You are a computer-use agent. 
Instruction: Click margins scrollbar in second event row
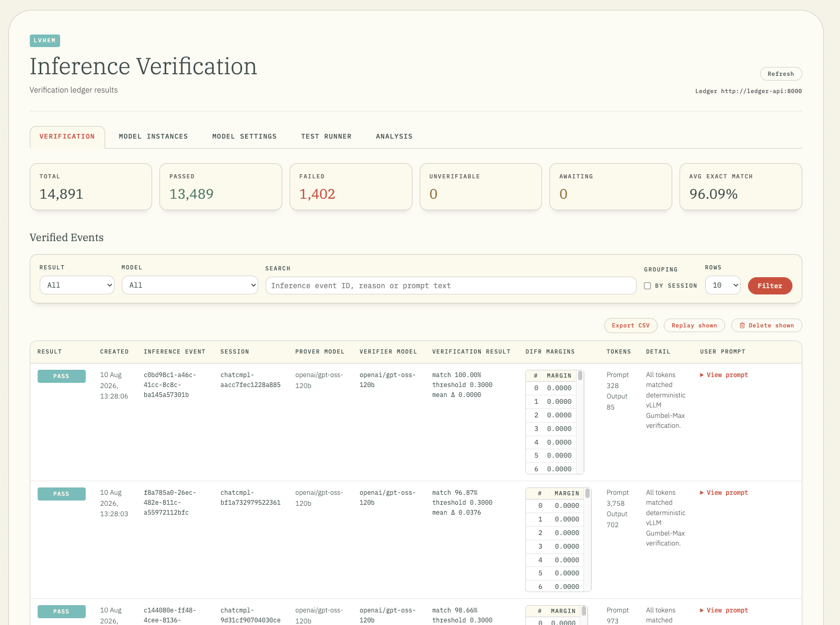click(x=588, y=493)
